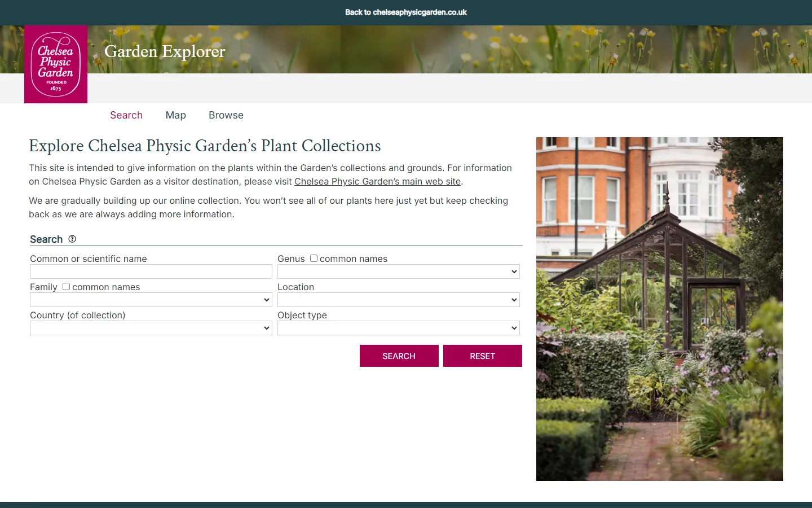Expand the Family dropdown
Image resolution: width=812 pixels, height=508 pixels.
(151, 300)
